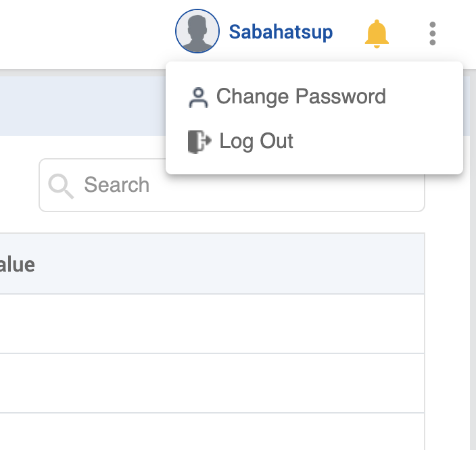Viewport: 476px width, 450px height.
Task: Click the partially visible bottom table row
Action: (x=203, y=436)
